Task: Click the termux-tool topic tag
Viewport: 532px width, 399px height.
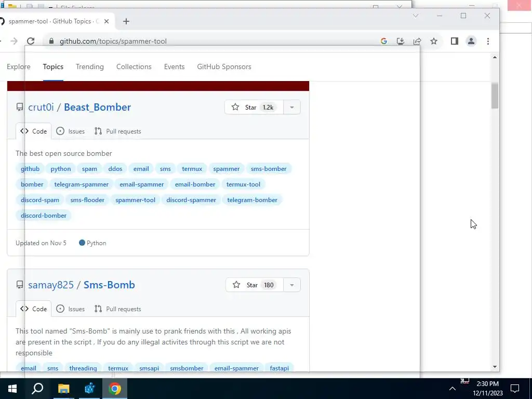Action: (x=243, y=184)
